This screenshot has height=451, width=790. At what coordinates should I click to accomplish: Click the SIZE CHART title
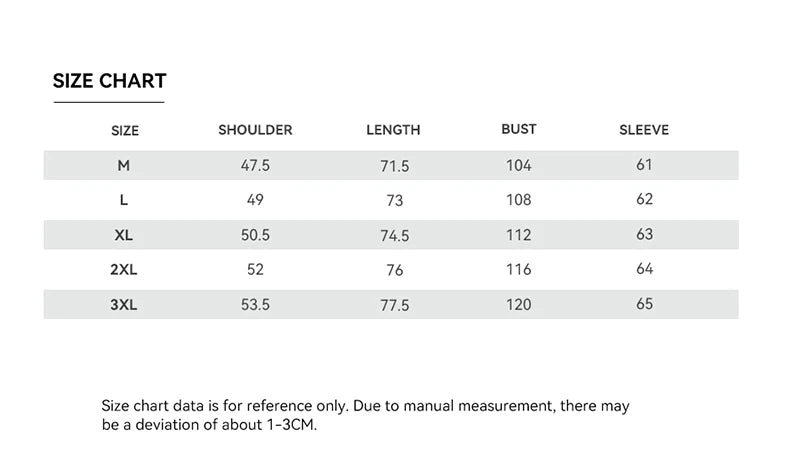pyautogui.click(x=109, y=81)
